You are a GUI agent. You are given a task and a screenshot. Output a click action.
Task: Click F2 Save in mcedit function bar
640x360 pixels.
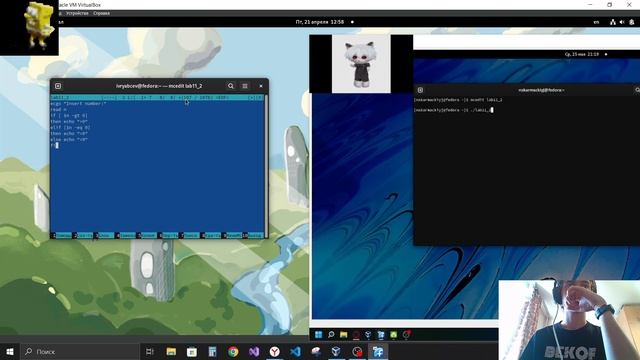(x=82, y=236)
